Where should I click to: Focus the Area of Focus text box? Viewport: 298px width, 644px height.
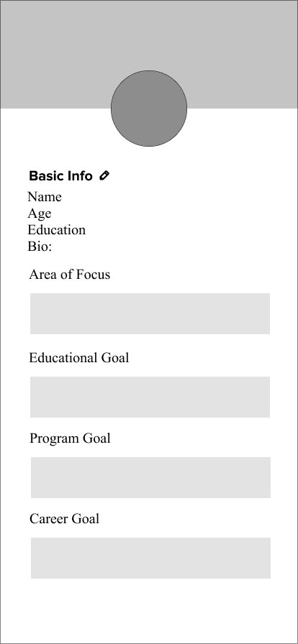click(x=150, y=313)
